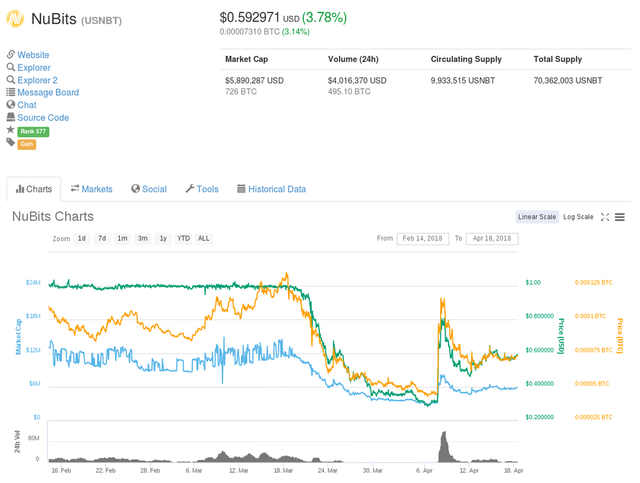Click the 24h Vol axis label
The height and width of the screenshot is (483, 640).
point(18,441)
